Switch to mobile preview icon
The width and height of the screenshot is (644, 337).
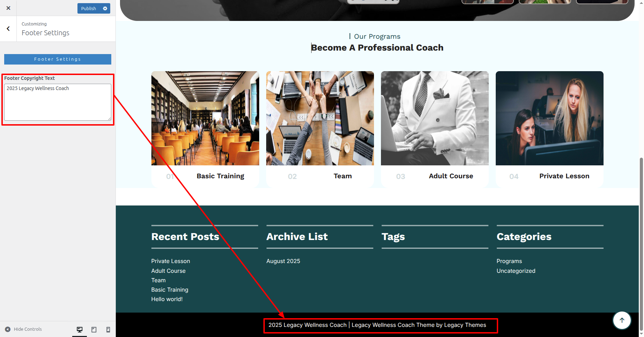108,329
